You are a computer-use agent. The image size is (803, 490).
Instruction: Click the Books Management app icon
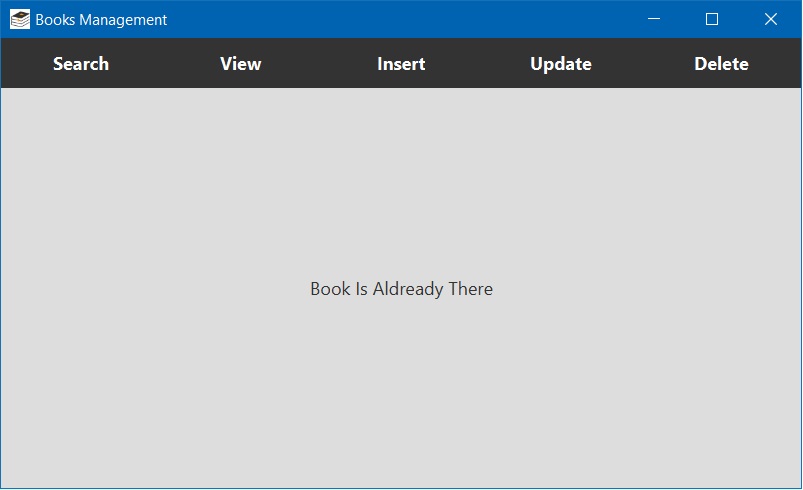[x=20, y=19]
